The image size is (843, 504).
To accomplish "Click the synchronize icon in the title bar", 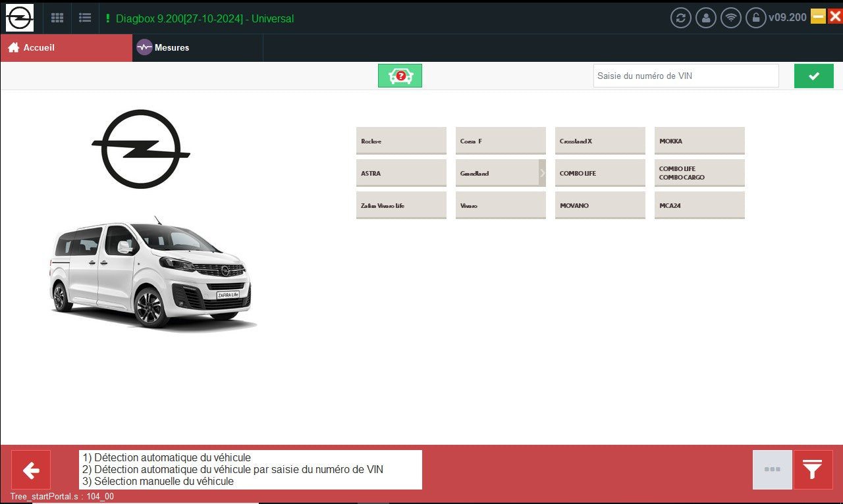I will tap(681, 18).
